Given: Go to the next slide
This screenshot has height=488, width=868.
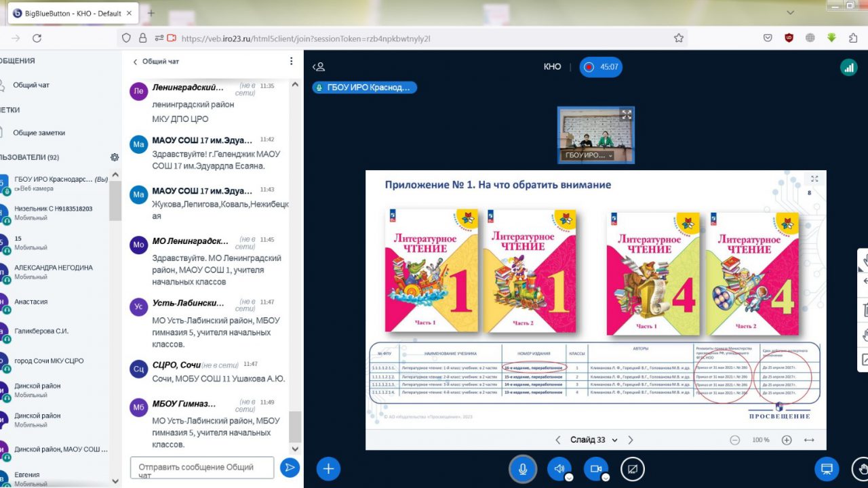Looking at the screenshot, I should pos(630,440).
